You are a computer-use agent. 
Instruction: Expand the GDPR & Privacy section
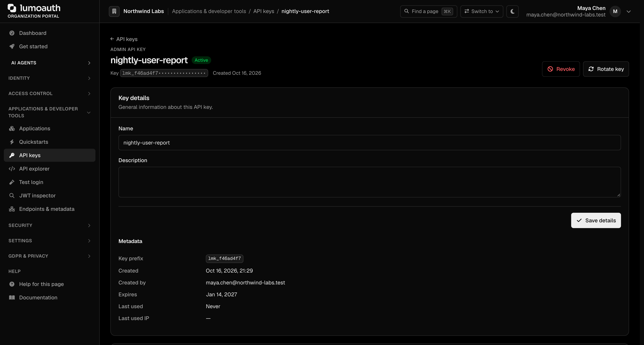[x=49, y=256]
